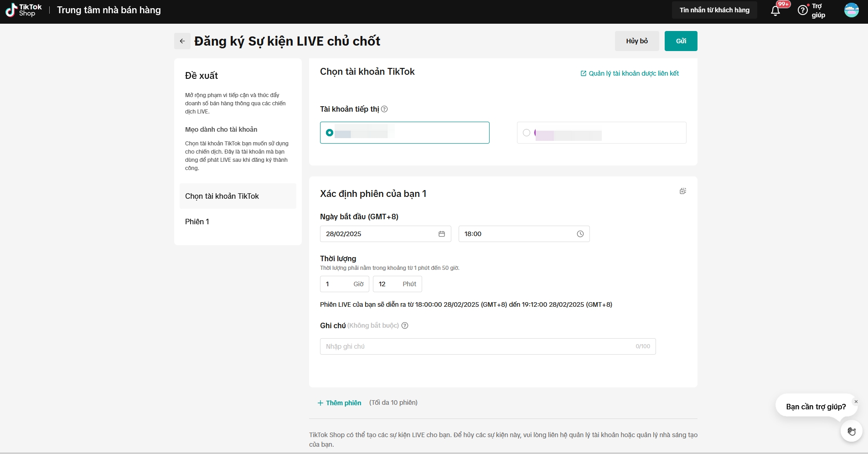Click the LIVE session time summary text

pos(466,304)
